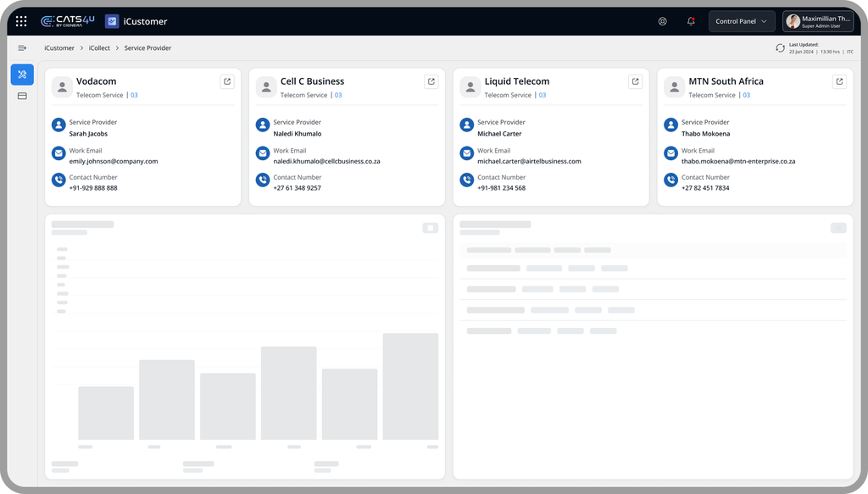Click Cell C contact phone icon

[263, 180]
